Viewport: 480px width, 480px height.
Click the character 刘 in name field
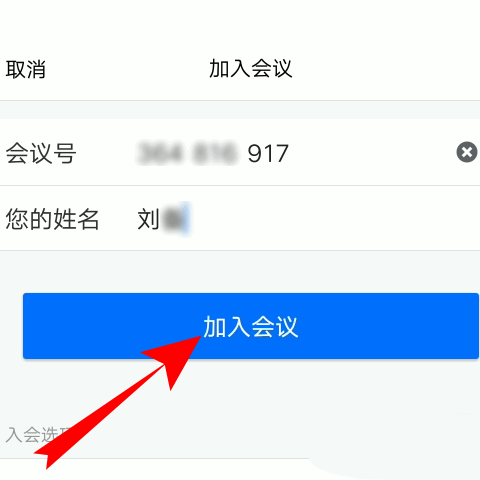148,219
